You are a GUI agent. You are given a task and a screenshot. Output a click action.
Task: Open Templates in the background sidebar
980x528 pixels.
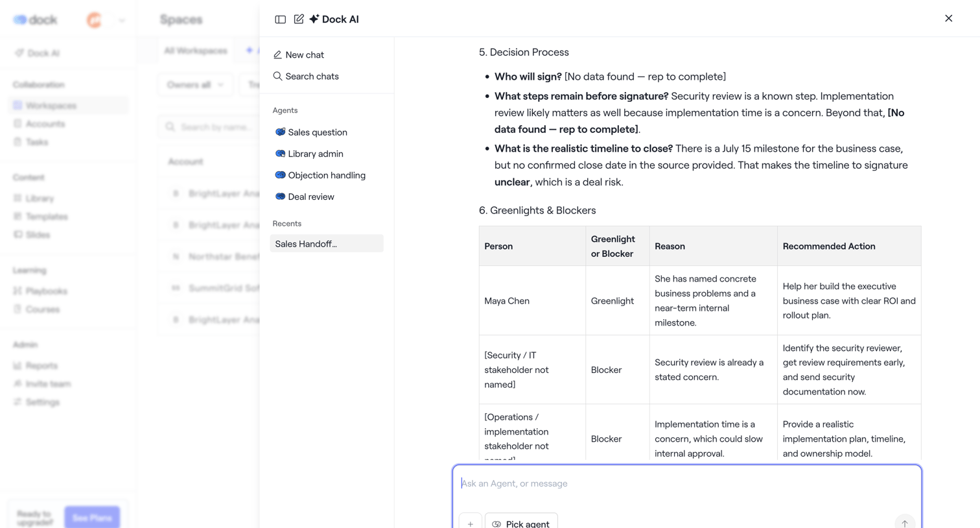[40, 217]
